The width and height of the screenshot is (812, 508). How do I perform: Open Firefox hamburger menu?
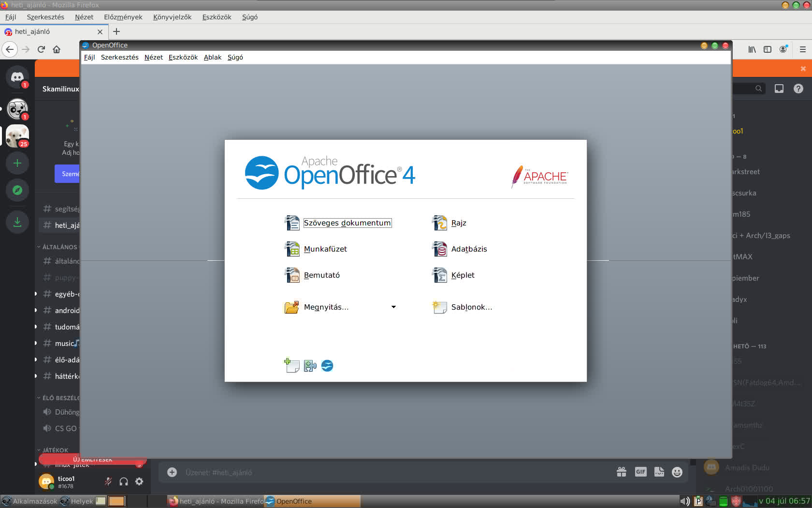coord(803,49)
